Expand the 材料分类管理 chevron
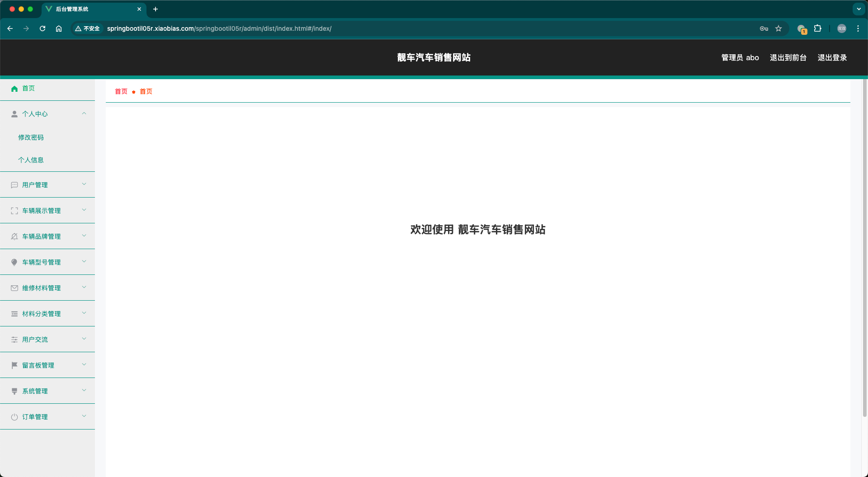868x477 pixels. point(84,313)
